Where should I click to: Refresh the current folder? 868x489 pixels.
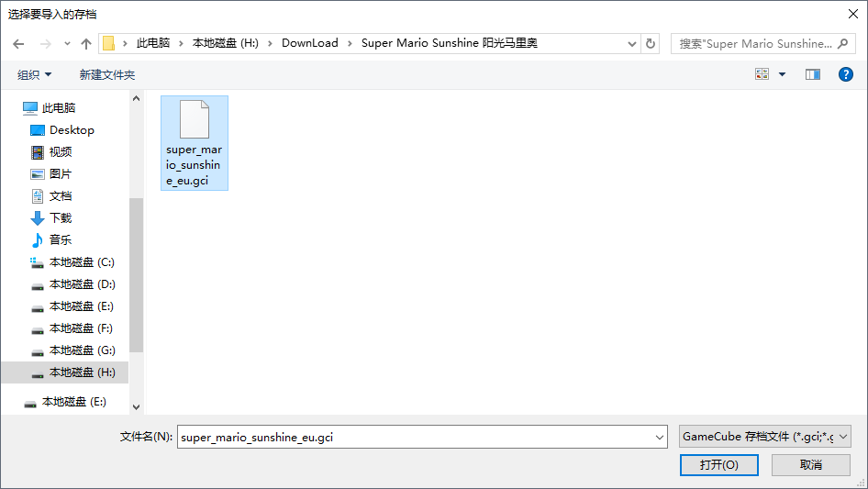(651, 44)
